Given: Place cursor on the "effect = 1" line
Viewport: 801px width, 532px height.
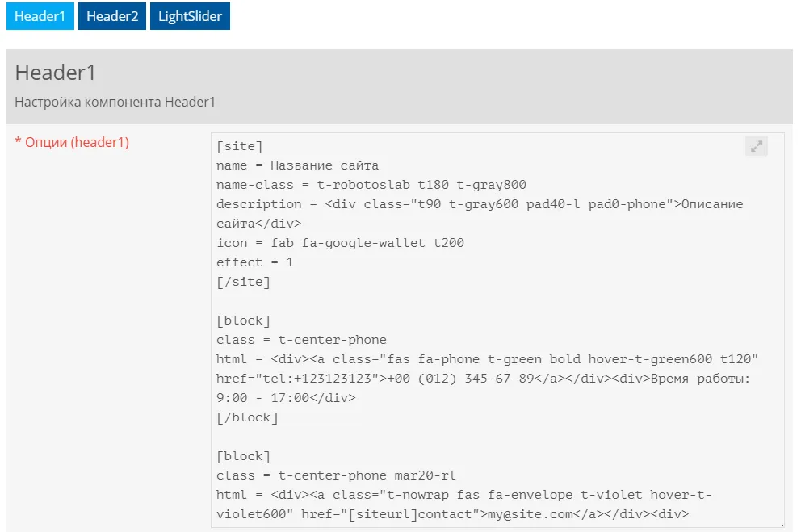Looking at the screenshot, I should [x=255, y=262].
